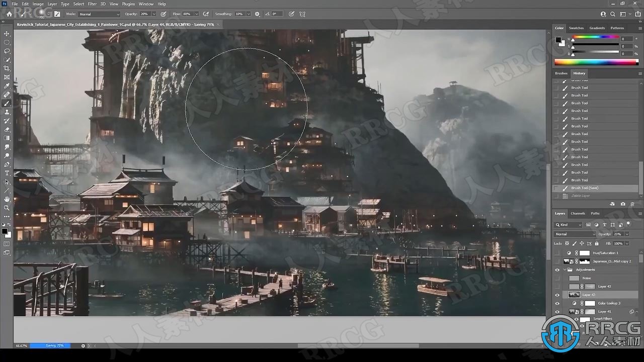This screenshot has width=644, height=362.
Task: Open layer filter Kind dropdown
Action: click(x=568, y=225)
